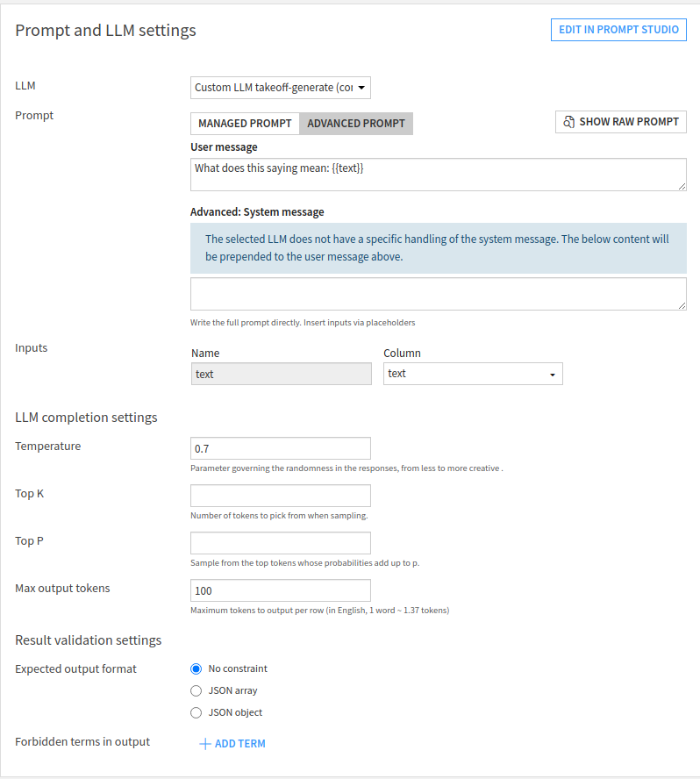Image resolution: width=700 pixels, height=779 pixels.
Task: Click the magnifier icon on Show Raw Prompt
Action: click(x=568, y=122)
